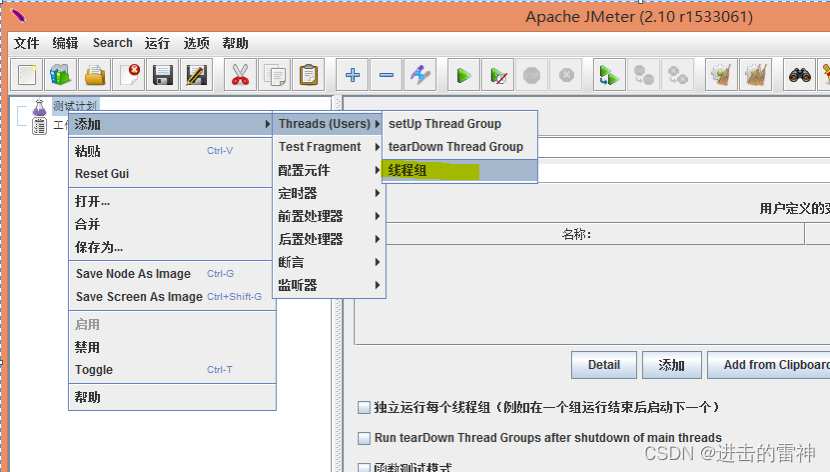Click the Copy toolbar icon
The height and width of the screenshot is (472, 830).
point(274,75)
